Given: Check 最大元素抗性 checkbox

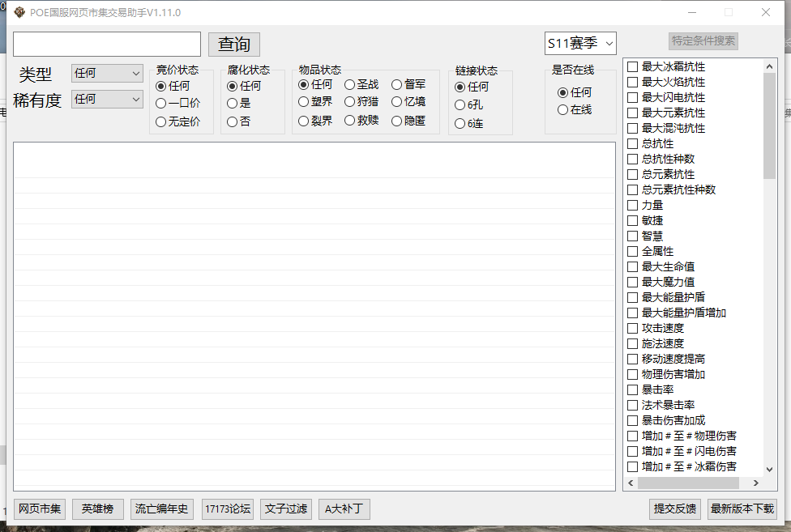Looking at the screenshot, I should tap(633, 113).
